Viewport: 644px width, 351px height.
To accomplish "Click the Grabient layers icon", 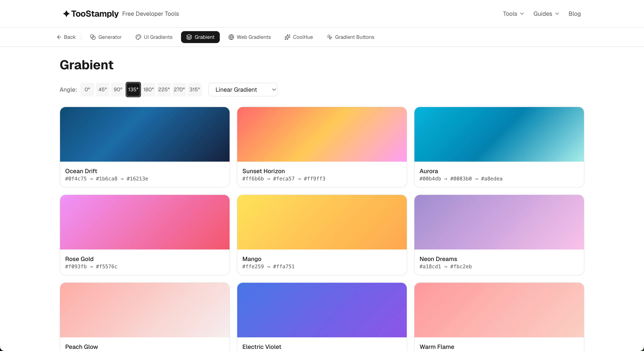I will point(189,37).
